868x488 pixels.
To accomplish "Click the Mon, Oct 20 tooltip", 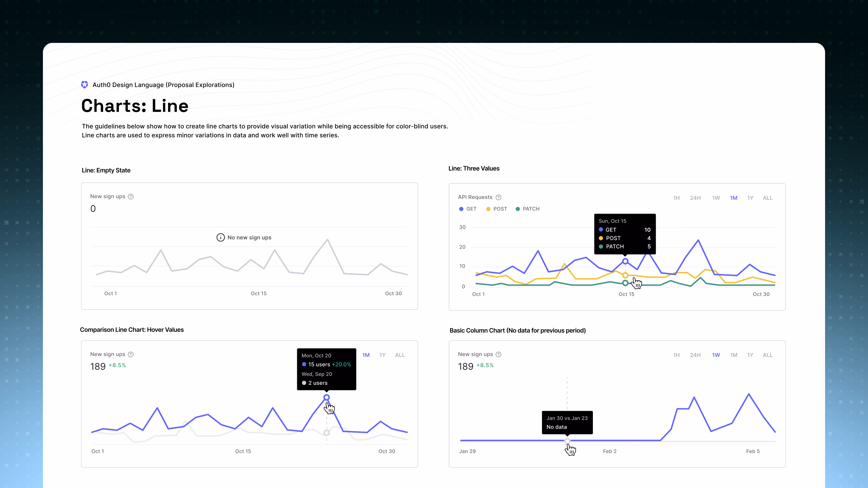I will coord(326,369).
